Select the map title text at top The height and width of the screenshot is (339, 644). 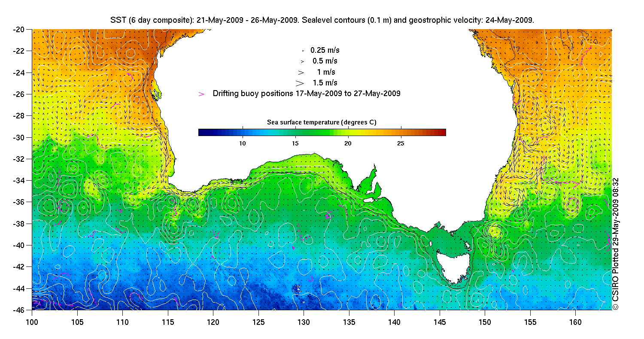(x=322, y=20)
